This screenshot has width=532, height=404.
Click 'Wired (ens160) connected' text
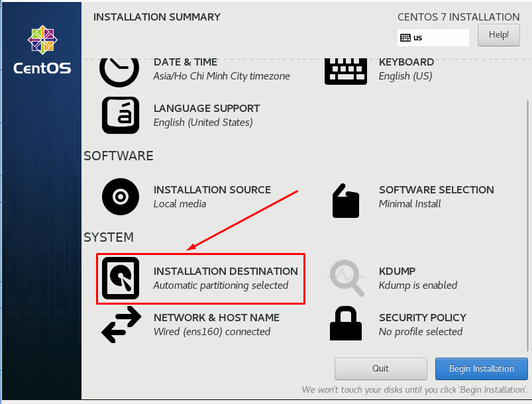(212, 332)
